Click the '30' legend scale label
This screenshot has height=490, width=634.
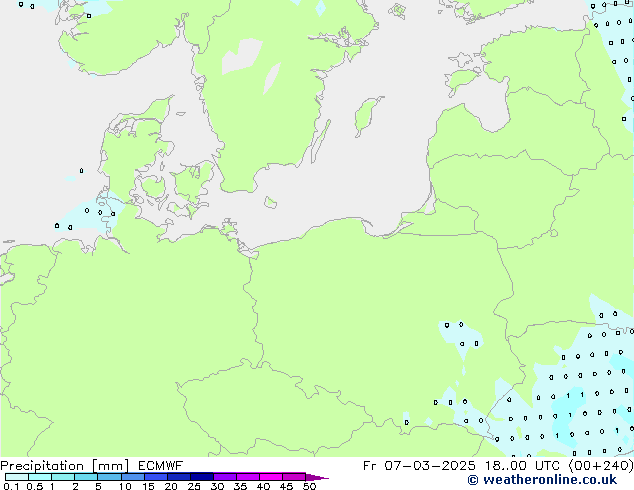(217, 486)
